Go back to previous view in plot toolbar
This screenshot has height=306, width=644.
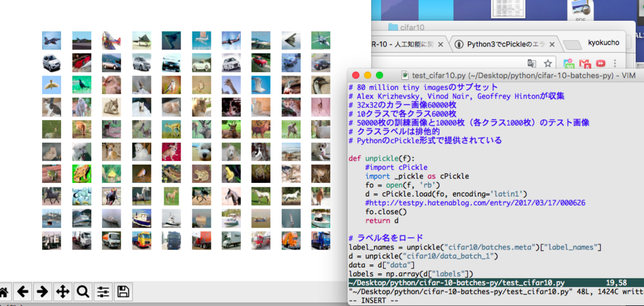(23, 292)
